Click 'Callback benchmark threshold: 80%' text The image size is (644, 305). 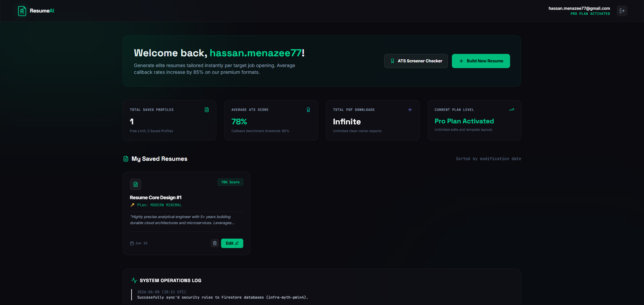(x=260, y=131)
